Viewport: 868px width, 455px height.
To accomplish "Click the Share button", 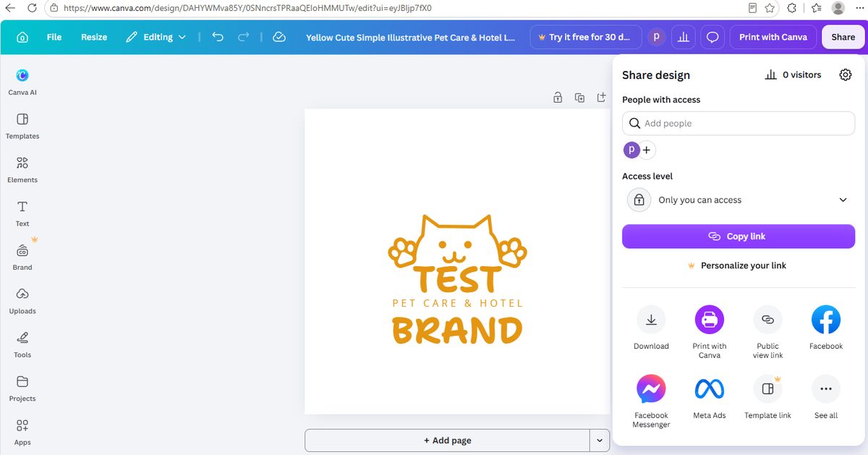I will [843, 37].
